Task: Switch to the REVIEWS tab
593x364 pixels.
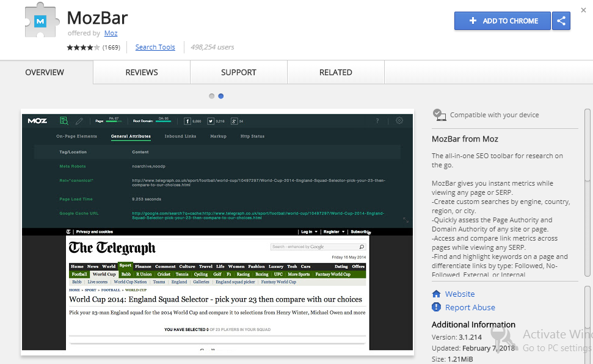Action: point(142,72)
